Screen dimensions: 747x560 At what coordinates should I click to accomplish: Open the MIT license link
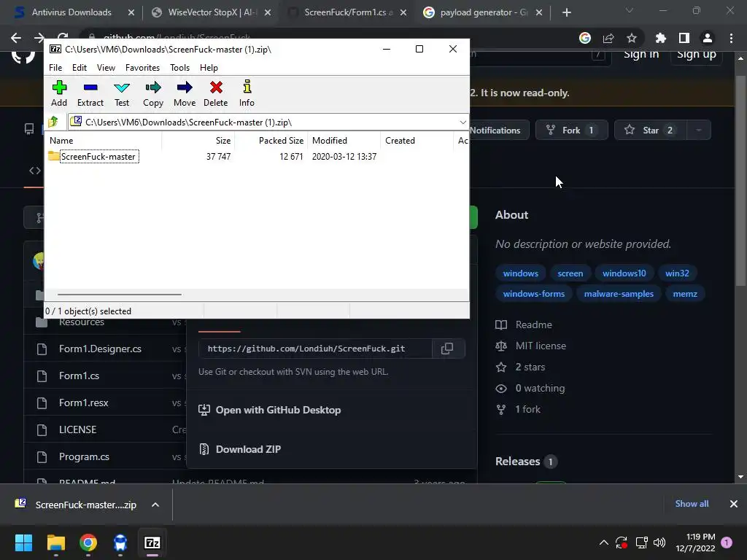[541, 346]
